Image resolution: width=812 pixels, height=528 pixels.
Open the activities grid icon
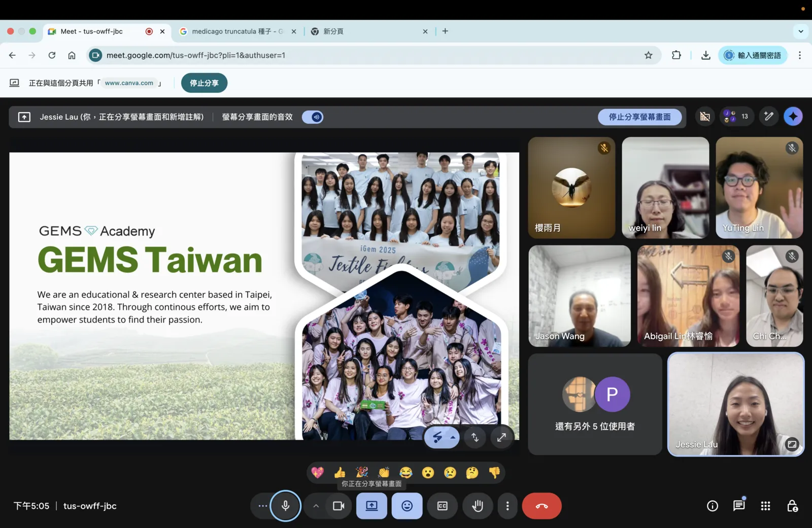coord(765,506)
